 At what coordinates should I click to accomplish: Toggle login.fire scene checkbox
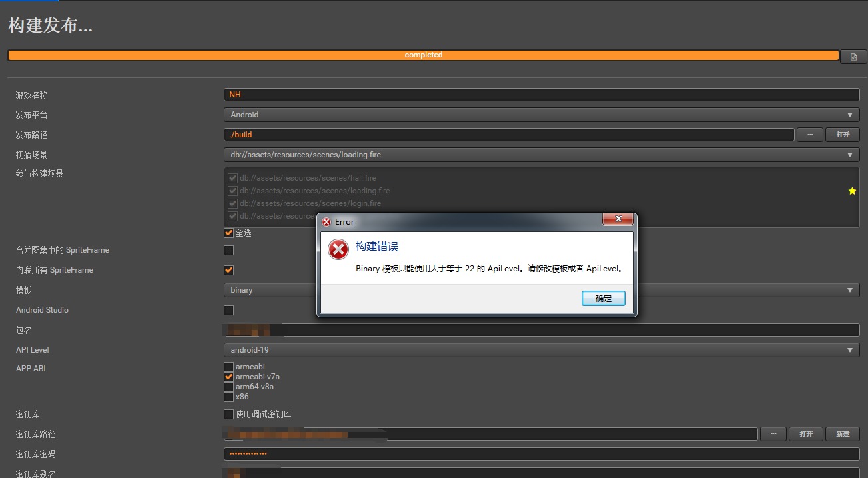pyautogui.click(x=232, y=203)
